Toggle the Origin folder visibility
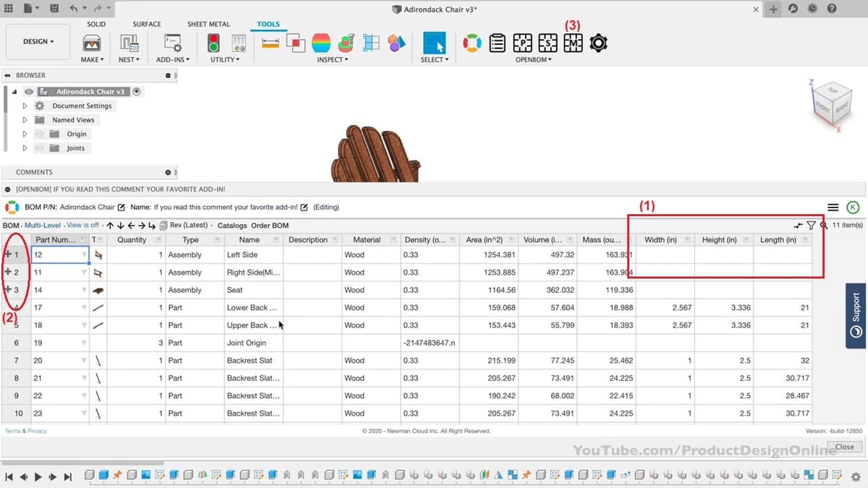 (x=39, y=134)
